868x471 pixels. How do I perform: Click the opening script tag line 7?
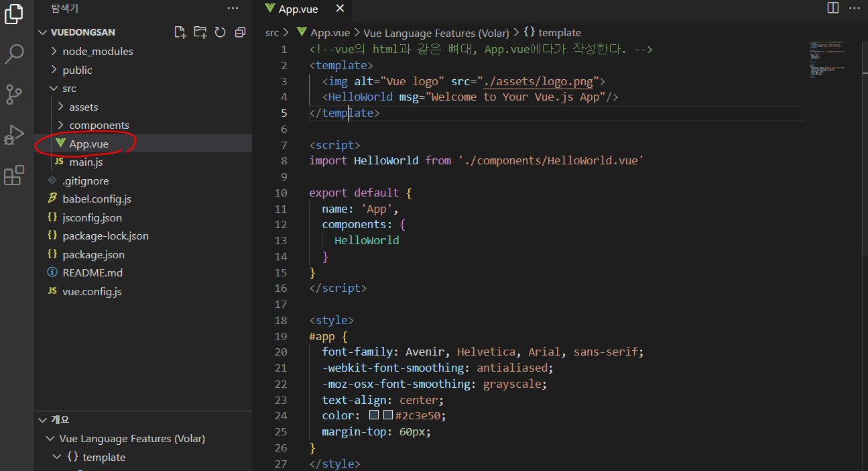[x=334, y=145]
